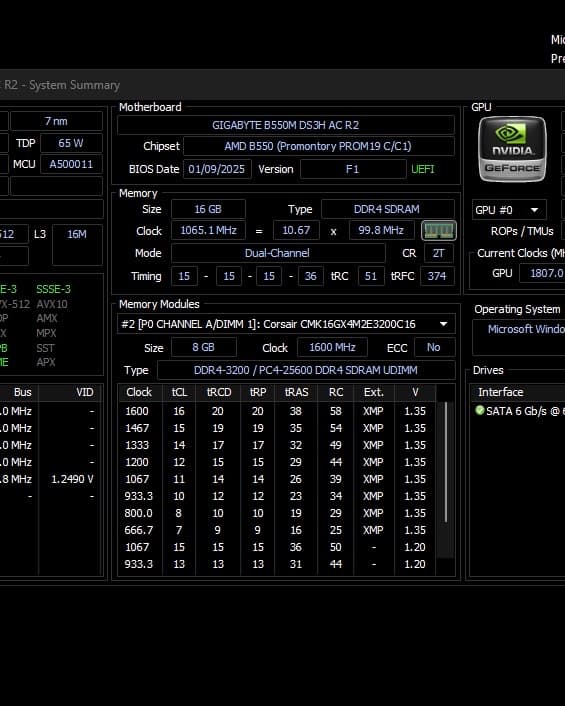Click the DDR4-3200 / PC4-25600 DDR4 SDRAM UDIMM field

[x=306, y=370]
